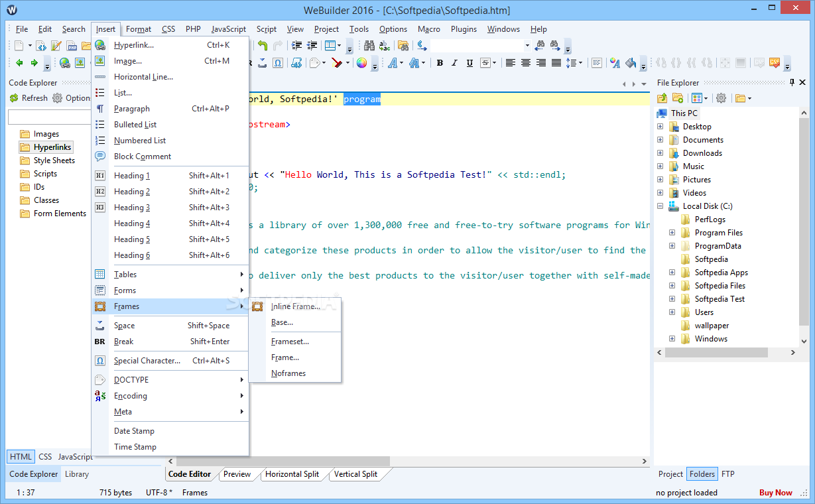815x504 pixels.
Task: Click the font color palette A icon
Action: click(615, 63)
